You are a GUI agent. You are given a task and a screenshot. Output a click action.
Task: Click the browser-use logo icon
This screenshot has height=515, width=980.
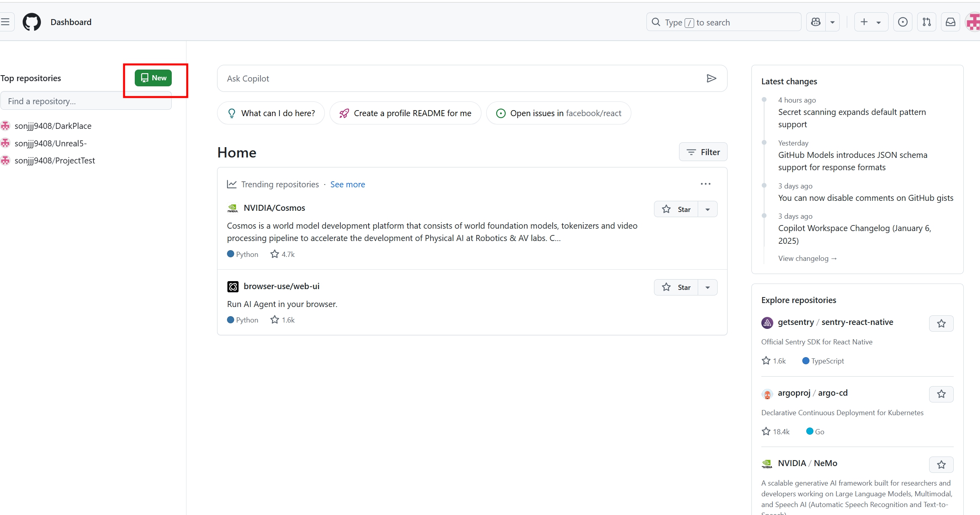(x=233, y=286)
